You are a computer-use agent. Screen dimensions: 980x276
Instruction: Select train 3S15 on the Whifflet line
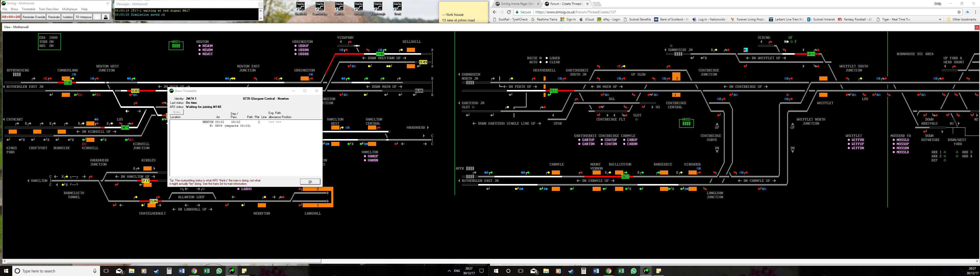click(811, 54)
